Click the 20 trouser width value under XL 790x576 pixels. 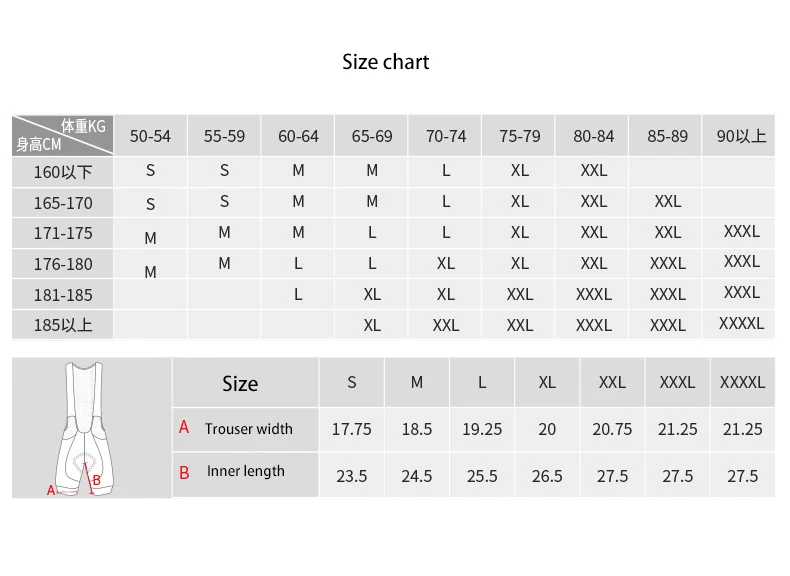[547, 429]
